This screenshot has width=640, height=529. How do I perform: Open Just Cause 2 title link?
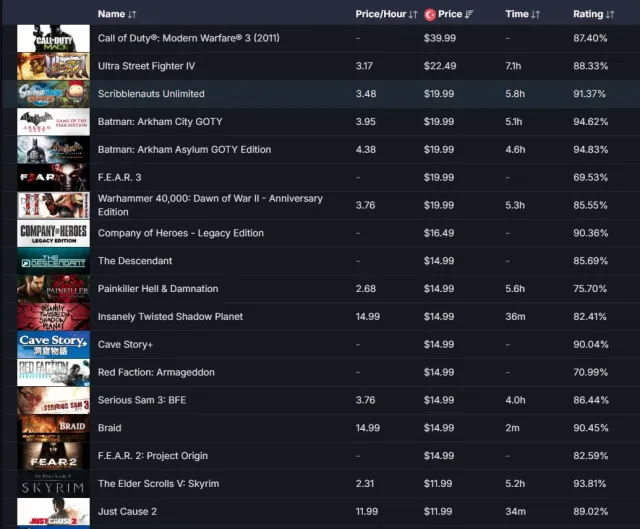127,511
